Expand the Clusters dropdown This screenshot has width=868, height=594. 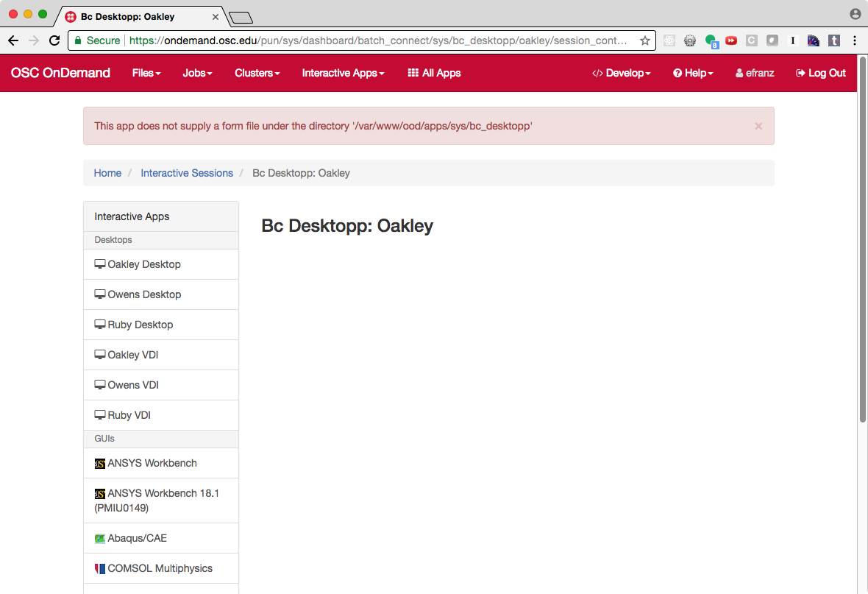coord(257,73)
